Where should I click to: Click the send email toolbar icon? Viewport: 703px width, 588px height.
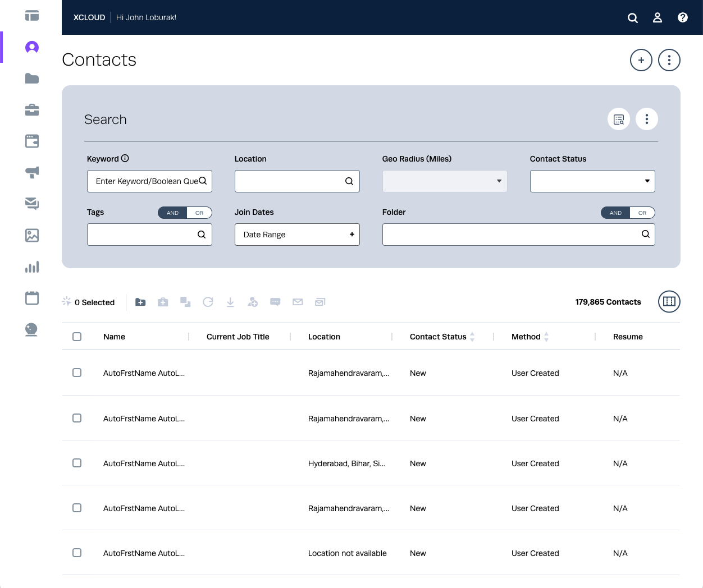pos(298,302)
